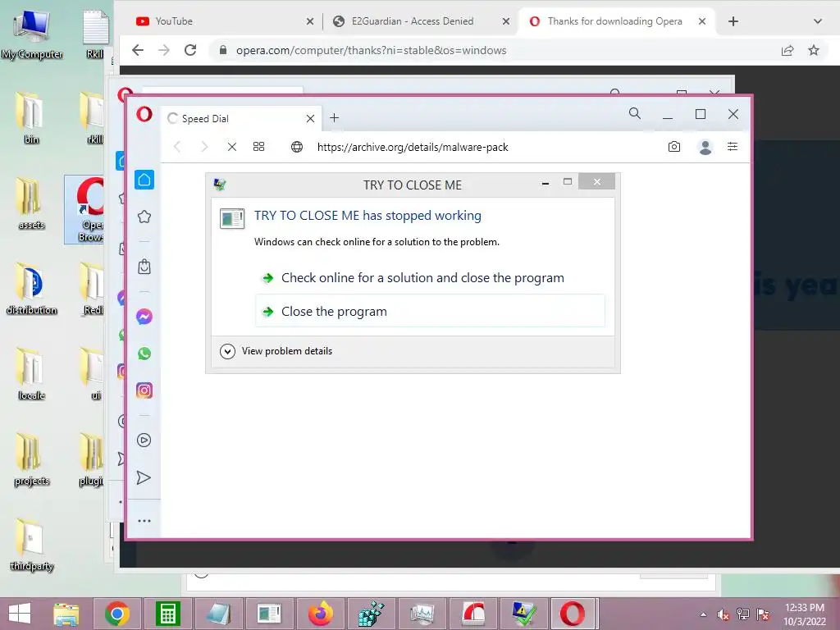Open Windows Start button

(20, 614)
